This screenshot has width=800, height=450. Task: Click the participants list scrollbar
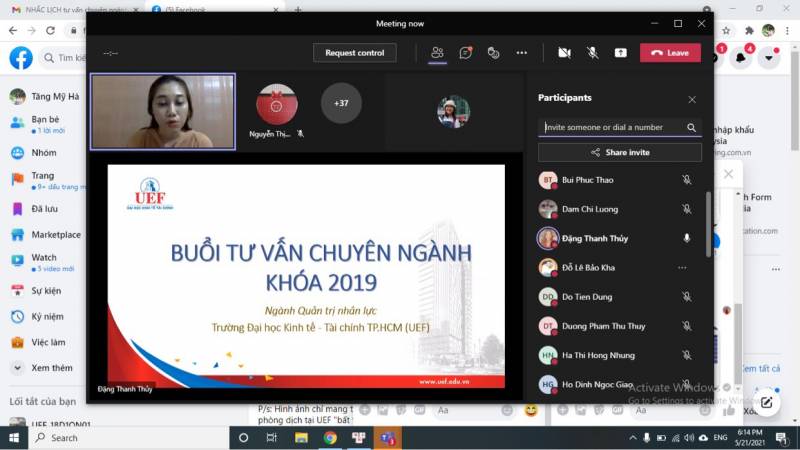pos(709,230)
